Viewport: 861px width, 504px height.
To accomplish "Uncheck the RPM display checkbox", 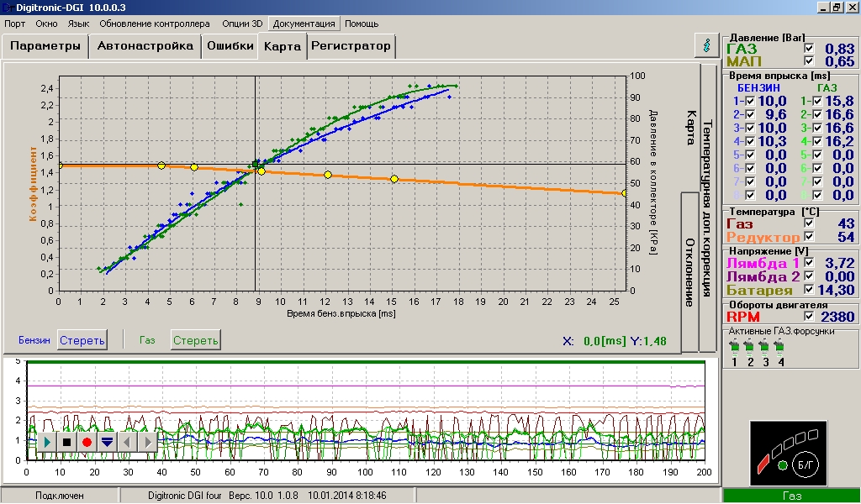I will point(809,317).
